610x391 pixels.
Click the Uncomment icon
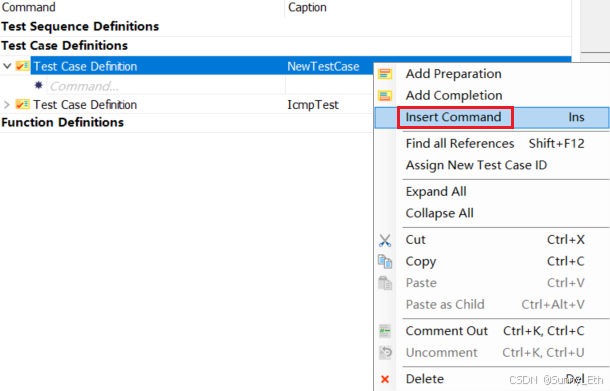coord(385,352)
